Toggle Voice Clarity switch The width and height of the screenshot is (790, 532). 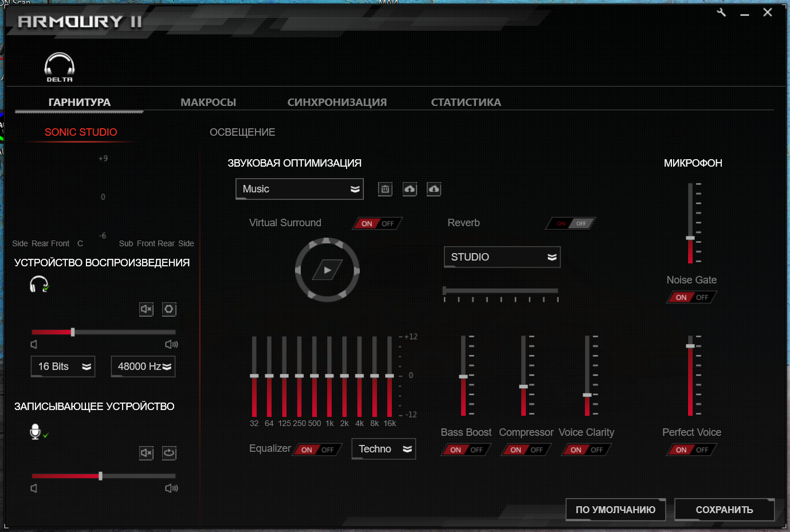(586, 450)
